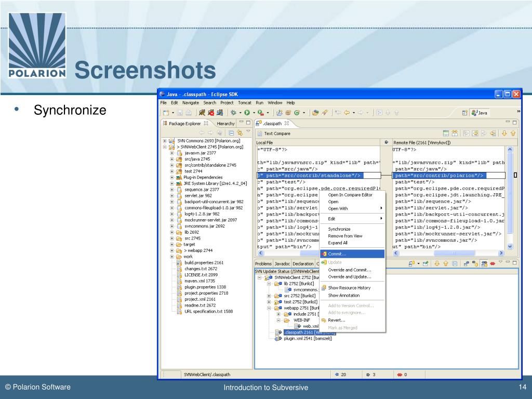This screenshot has width=532, height=399.
Task: Switch to the Javadoc tab
Action: coord(282,263)
